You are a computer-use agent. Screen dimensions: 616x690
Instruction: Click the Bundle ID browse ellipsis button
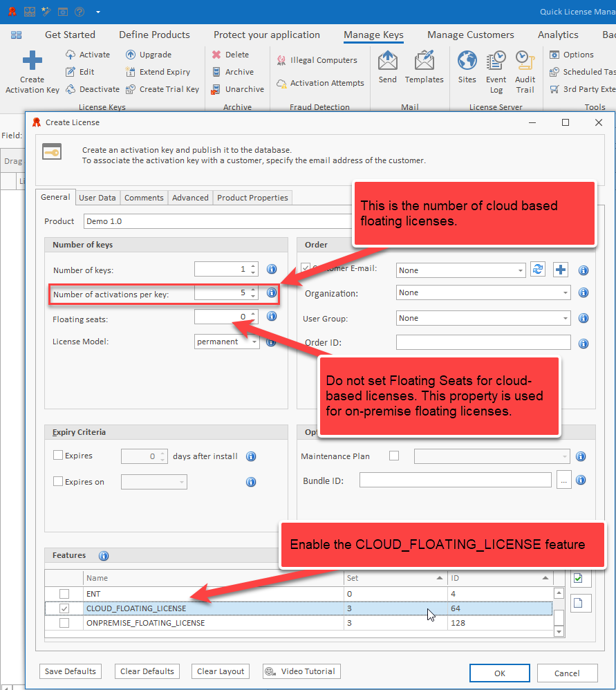pyautogui.click(x=563, y=480)
